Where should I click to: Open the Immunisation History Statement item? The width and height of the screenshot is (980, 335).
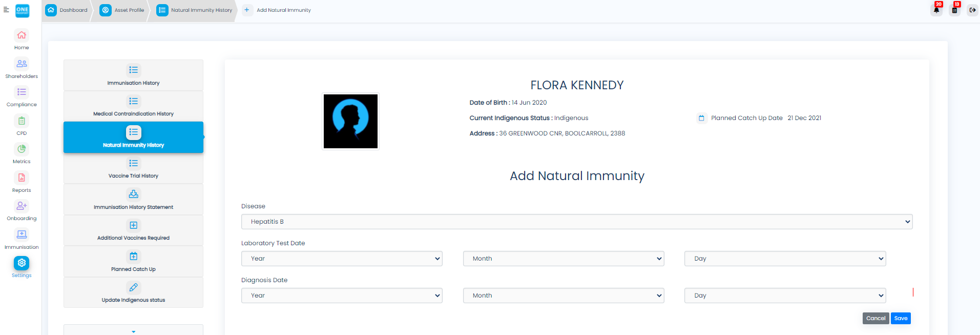133,199
